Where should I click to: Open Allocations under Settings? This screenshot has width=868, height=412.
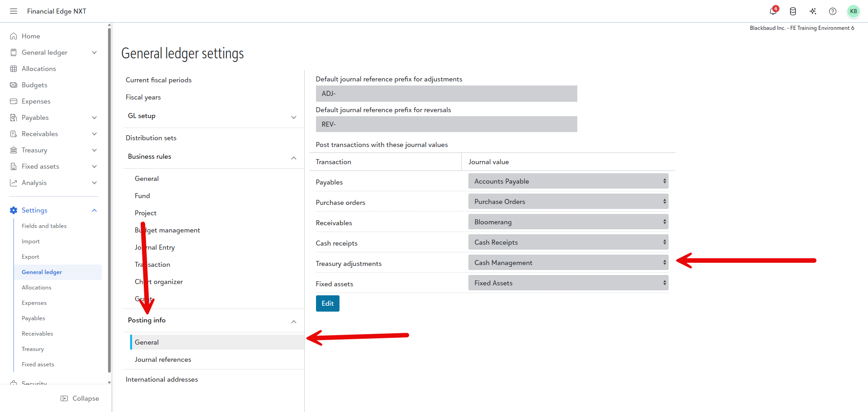37,288
